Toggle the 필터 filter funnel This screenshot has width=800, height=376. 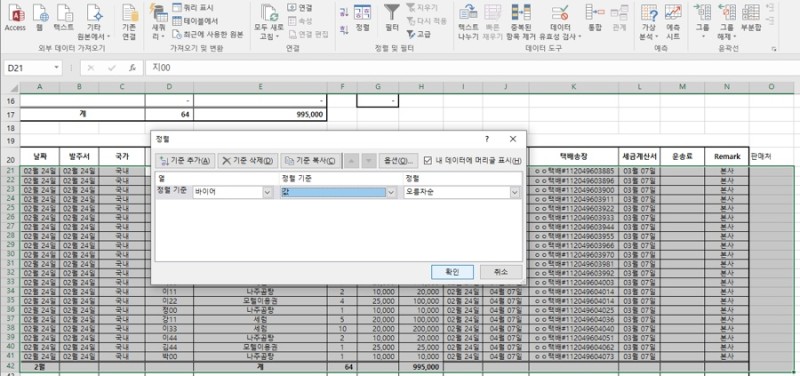point(392,18)
